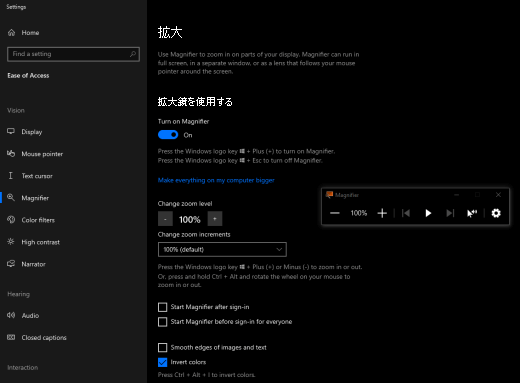Decrease zoom level with minus button
Screen dimensions: 520x383
click(165, 219)
